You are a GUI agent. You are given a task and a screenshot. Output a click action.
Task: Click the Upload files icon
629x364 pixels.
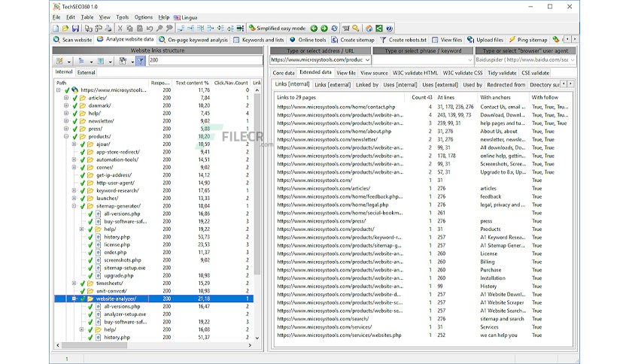pyautogui.click(x=470, y=40)
